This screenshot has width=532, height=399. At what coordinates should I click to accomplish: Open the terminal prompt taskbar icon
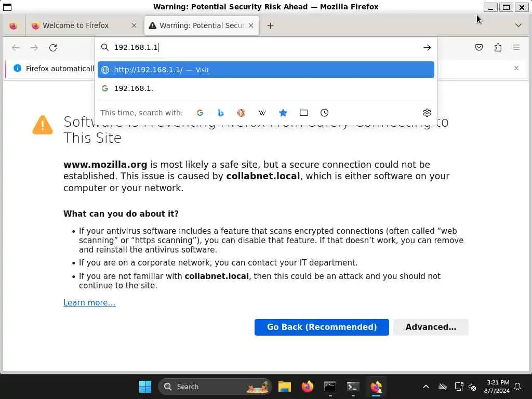pos(353,387)
